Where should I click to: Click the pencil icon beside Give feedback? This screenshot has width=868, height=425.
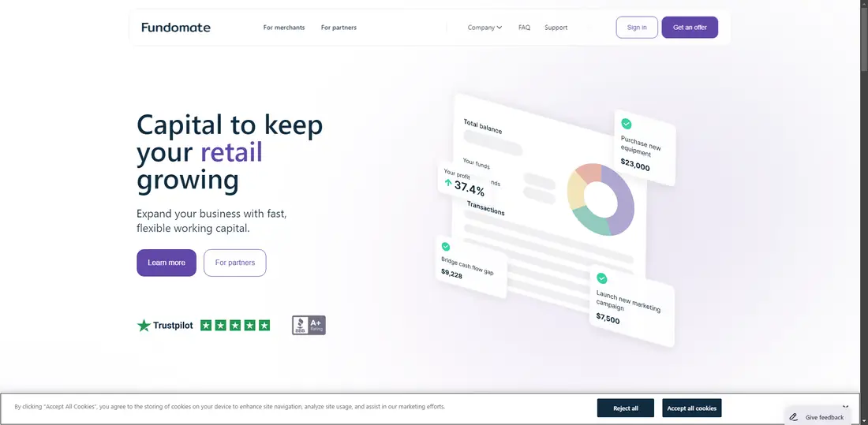[794, 417]
